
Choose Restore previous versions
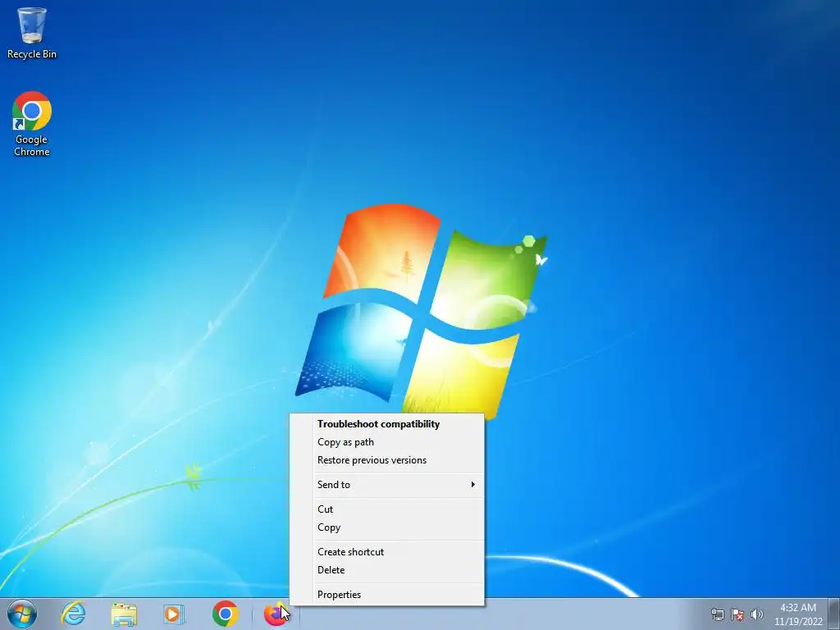387,460
